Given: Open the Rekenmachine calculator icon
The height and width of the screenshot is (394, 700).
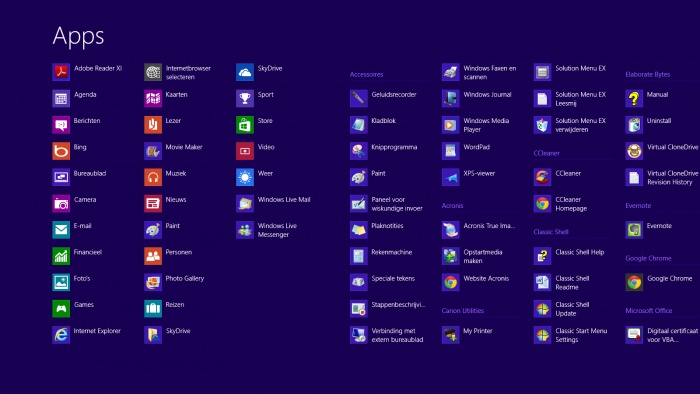Looking at the screenshot, I should click(358, 256).
